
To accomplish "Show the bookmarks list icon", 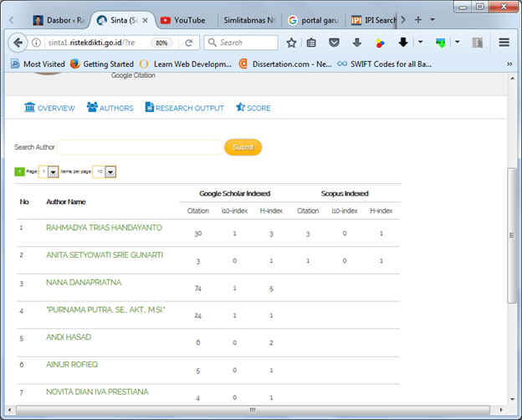I will (x=312, y=43).
